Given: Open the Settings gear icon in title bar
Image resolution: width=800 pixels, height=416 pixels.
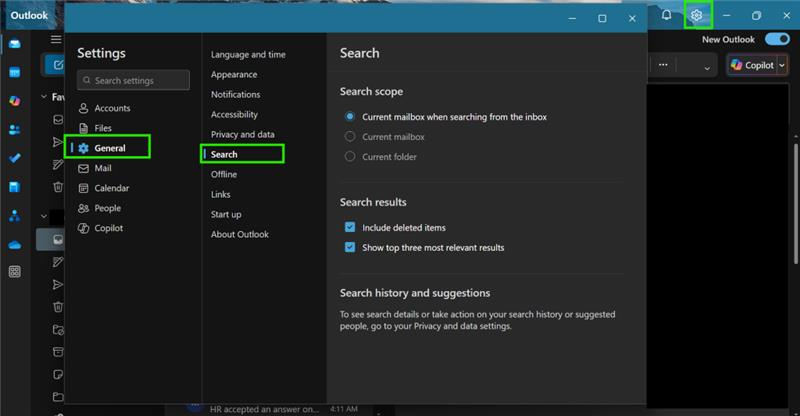Looking at the screenshot, I should coord(696,15).
